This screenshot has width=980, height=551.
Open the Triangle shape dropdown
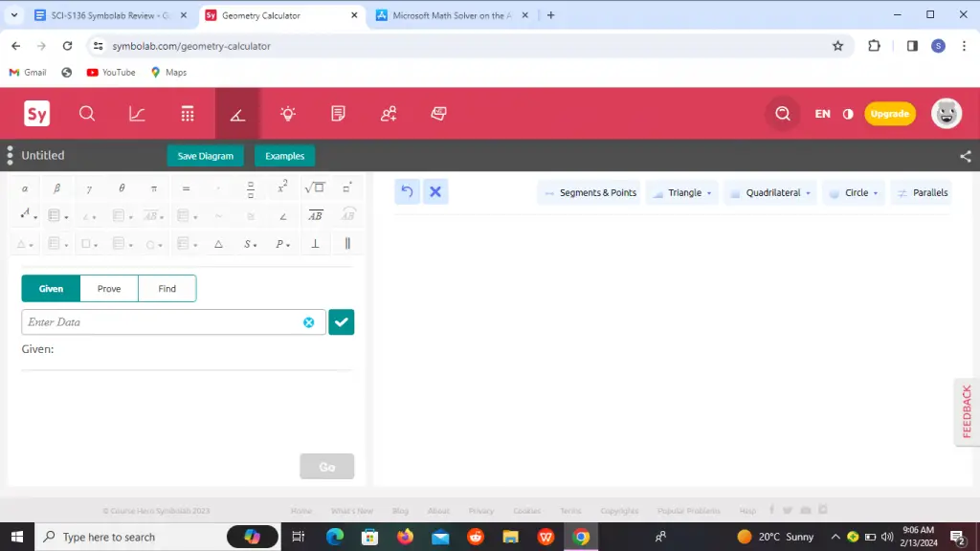(681, 192)
